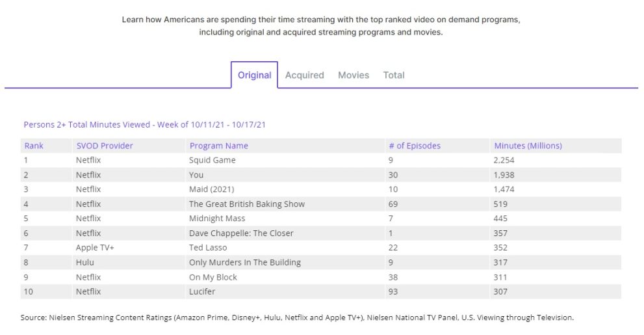
Task: Click the Program Name column header
Action: point(218,146)
